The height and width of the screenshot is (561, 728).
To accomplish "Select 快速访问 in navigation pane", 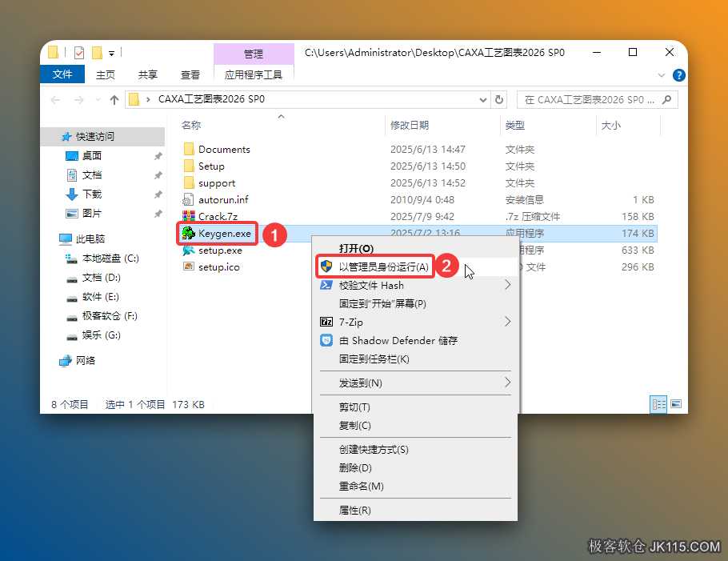I will (x=94, y=137).
